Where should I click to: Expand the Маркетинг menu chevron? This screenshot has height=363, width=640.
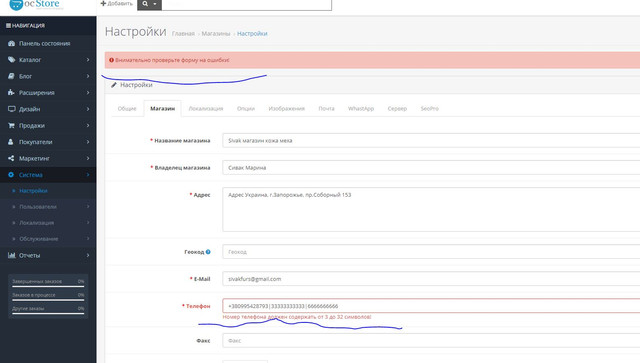[88, 158]
